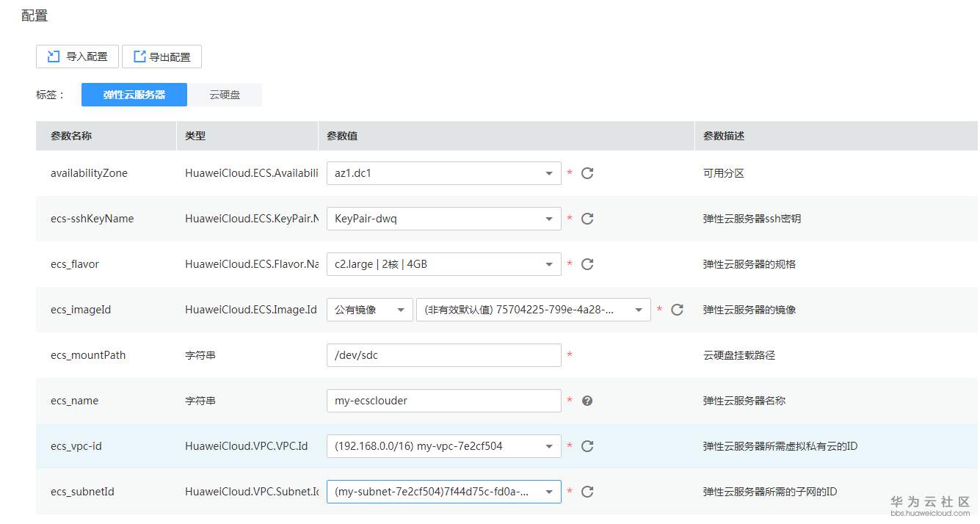
Task: Switch to the 云硬盘 tab
Action: point(225,95)
